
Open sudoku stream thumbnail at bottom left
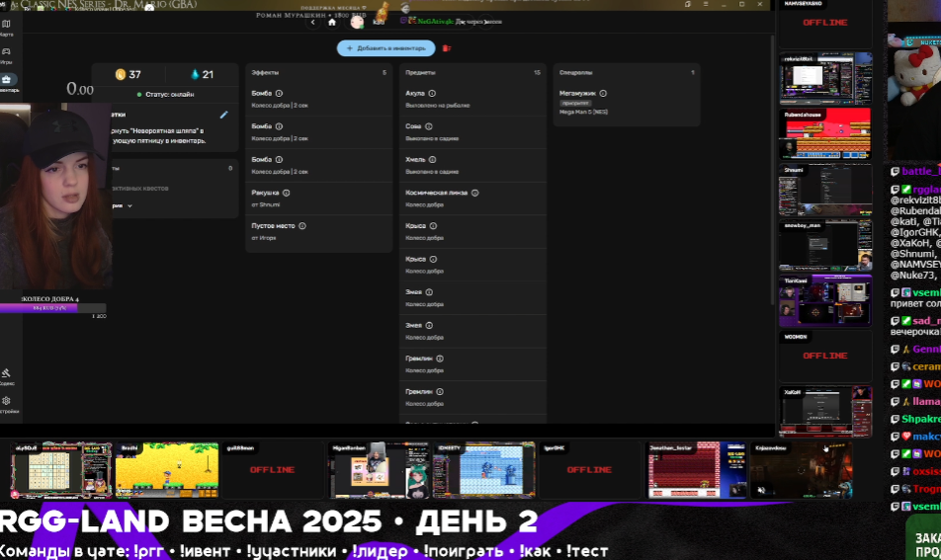[x=61, y=470]
